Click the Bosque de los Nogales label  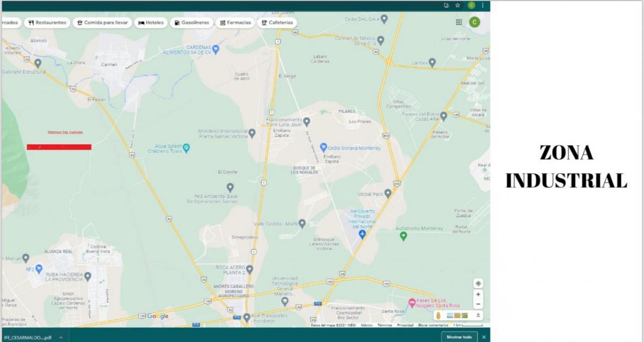(305, 170)
